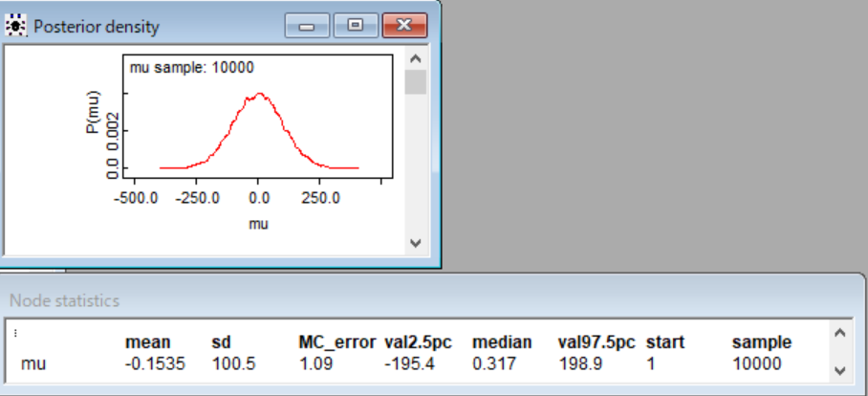
Task: Click the 'val97.5pc' column header
Action: pos(597,342)
